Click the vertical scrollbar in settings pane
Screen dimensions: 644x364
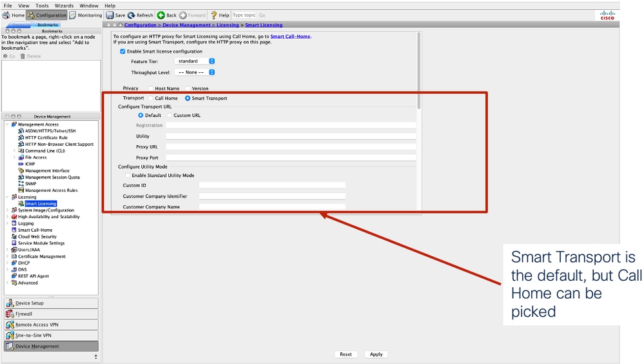coord(419,71)
